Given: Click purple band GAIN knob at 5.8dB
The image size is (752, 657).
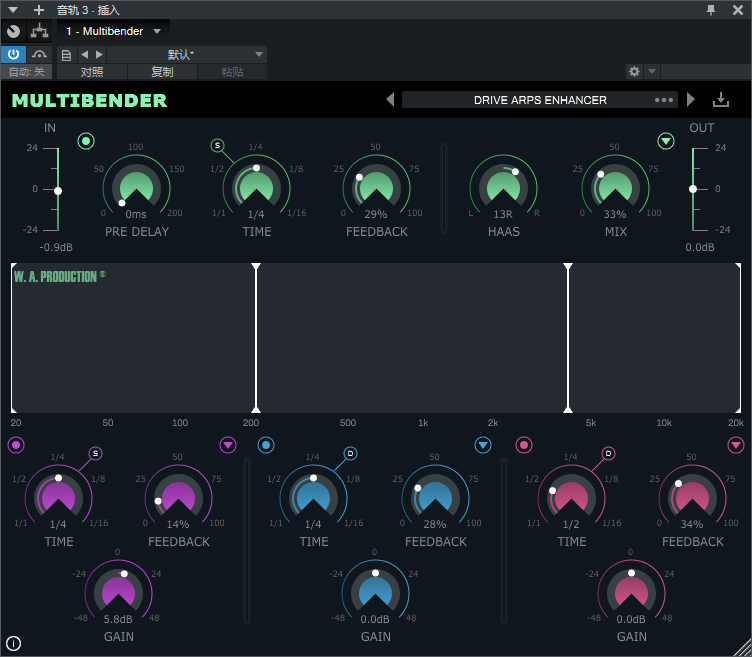Looking at the screenshot, I should (x=118, y=593).
